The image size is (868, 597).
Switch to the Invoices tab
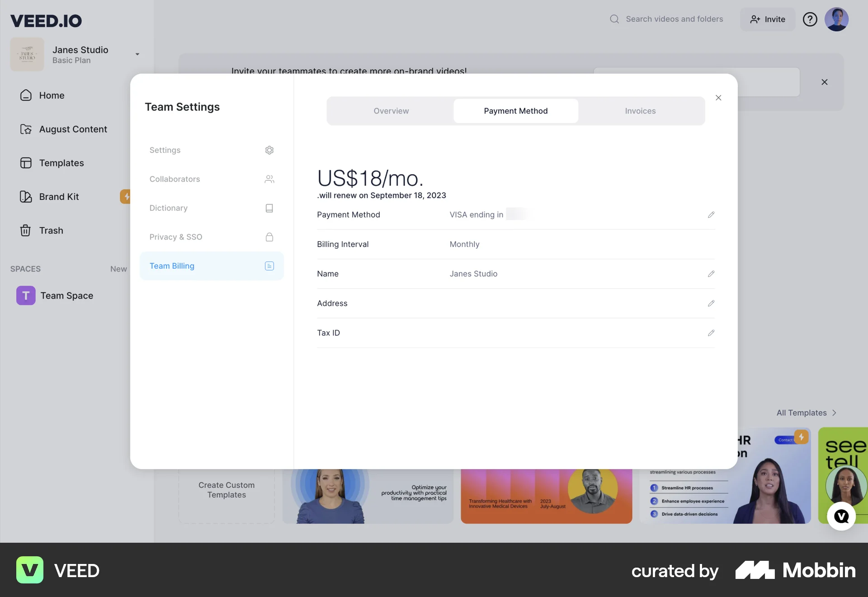[x=640, y=111]
